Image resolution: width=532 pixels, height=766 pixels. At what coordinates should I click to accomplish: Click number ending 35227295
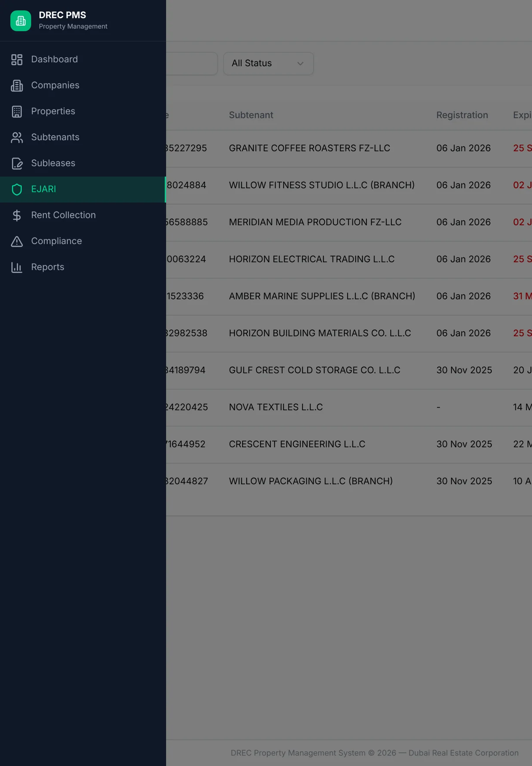point(186,148)
